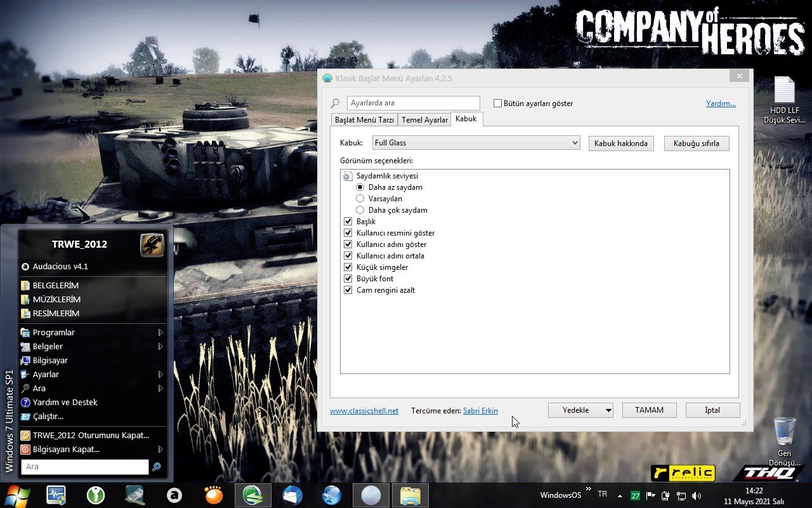Expand Belgeler submenu arrow
Viewport: 812px width, 508px height.
pyautogui.click(x=160, y=346)
